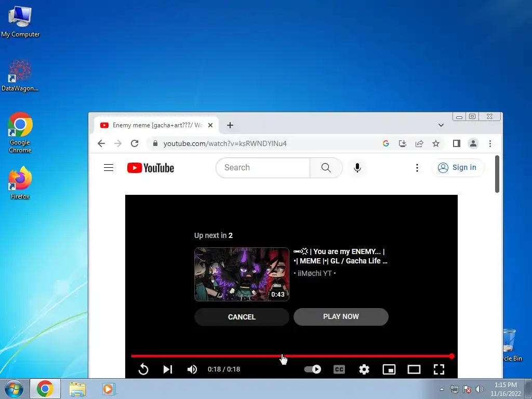Open the Windows Start menu
This screenshot has width=532, height=399.
click(x=14, y=389)
